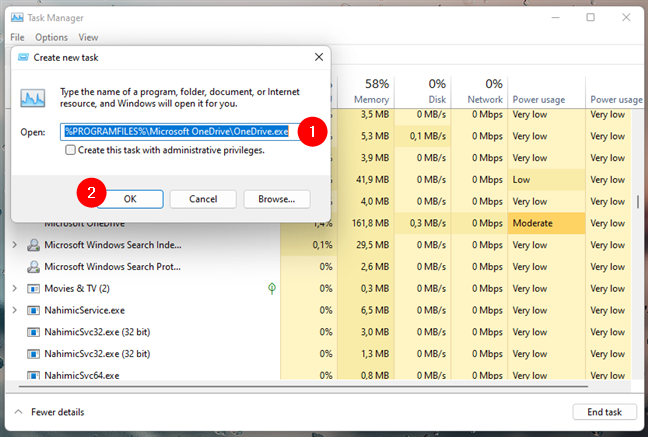Screen dimensions: 648x437
Task: Click the Movies & TV app icon
Action: click(x=34, y=289)
